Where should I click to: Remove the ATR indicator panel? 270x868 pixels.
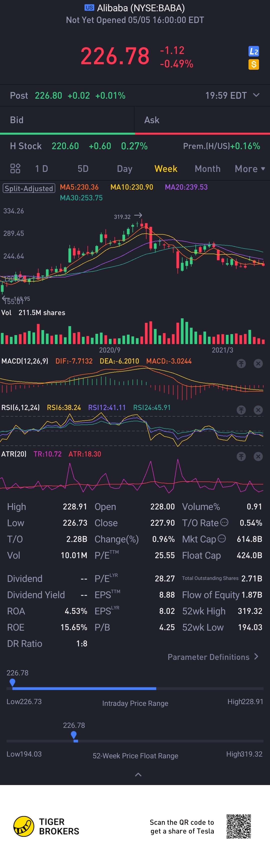click(258, 456)
